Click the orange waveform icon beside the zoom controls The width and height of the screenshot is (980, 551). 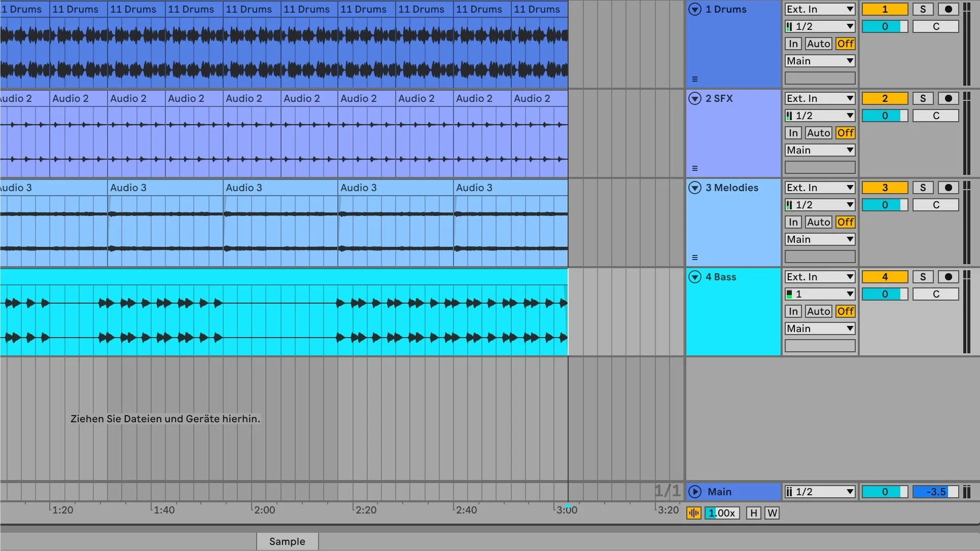[x=693, y=513]
